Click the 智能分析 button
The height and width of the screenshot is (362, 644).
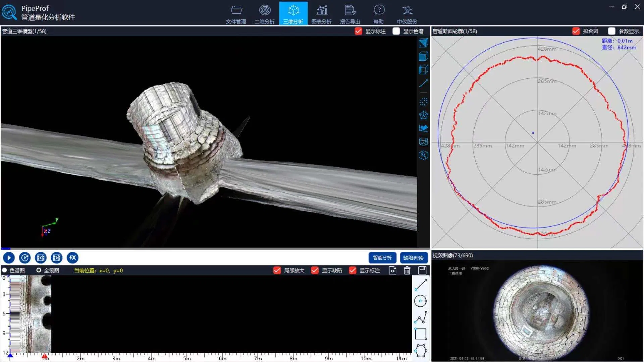383,258
